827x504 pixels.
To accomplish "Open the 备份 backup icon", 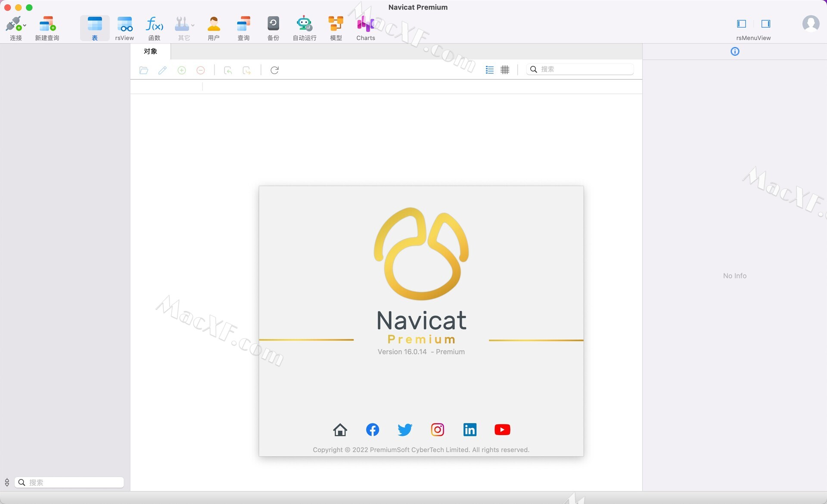I will [x=273, y=24].
